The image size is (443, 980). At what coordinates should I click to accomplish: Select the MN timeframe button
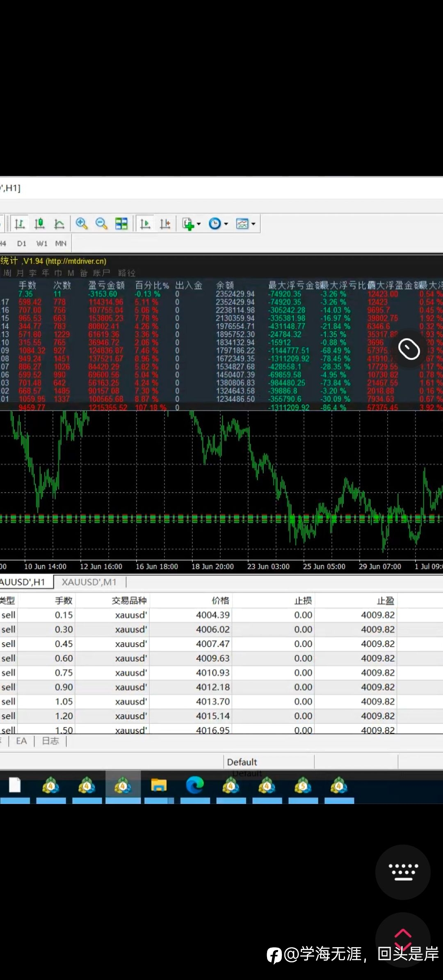[x=61, y=243]
